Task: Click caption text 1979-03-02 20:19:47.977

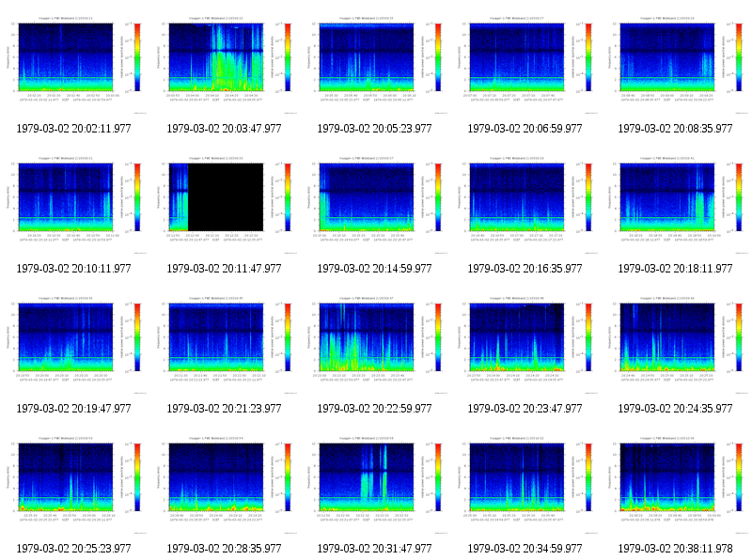Action: pos(73,409)
